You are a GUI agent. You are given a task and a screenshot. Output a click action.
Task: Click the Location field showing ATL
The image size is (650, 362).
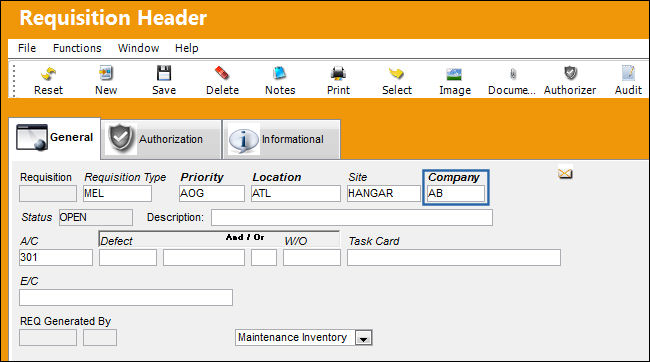pos(296,194)
